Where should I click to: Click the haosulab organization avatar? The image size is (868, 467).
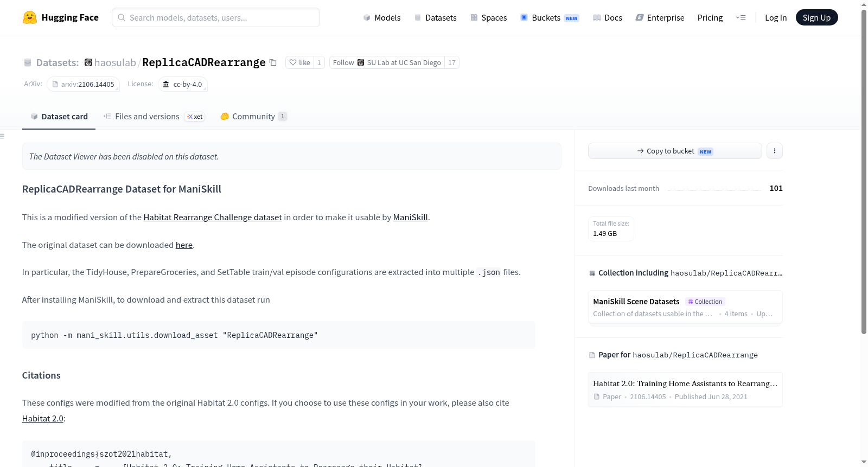[x=88, y=63]
